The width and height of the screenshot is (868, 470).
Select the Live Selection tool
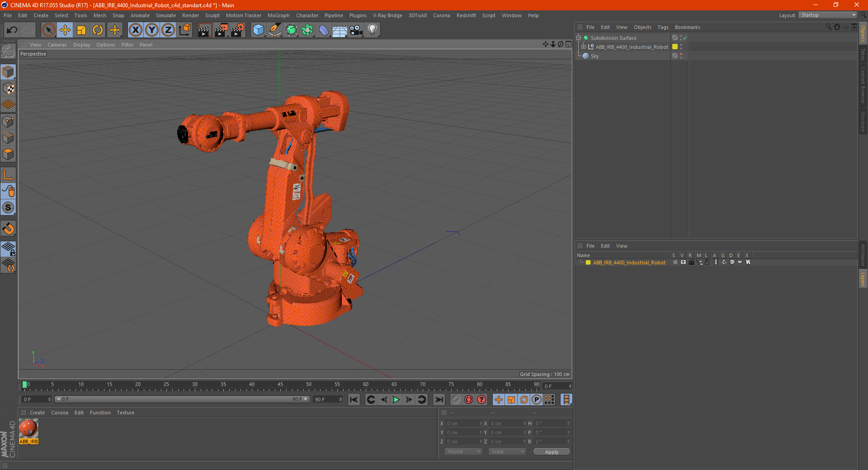click(x=48, y=30)
